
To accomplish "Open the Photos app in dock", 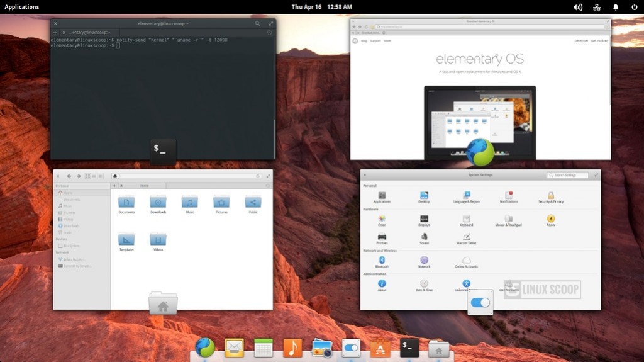I will coord(322,348).
